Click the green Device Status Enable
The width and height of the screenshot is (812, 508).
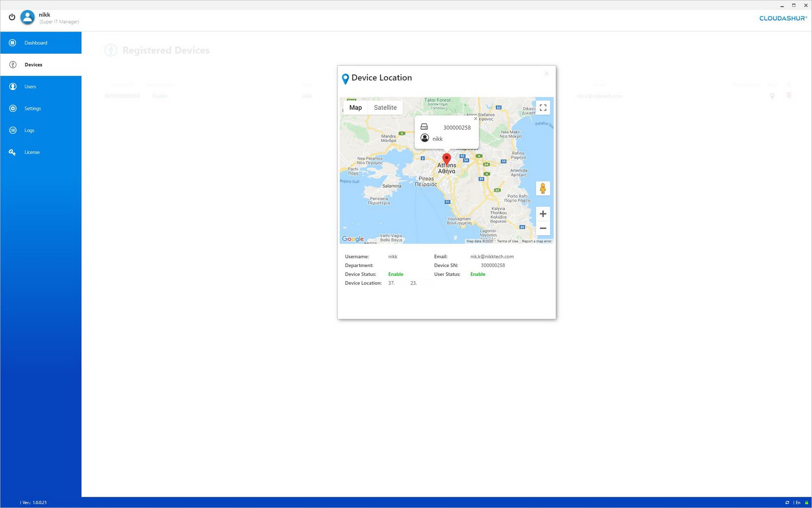click(396, 274)
